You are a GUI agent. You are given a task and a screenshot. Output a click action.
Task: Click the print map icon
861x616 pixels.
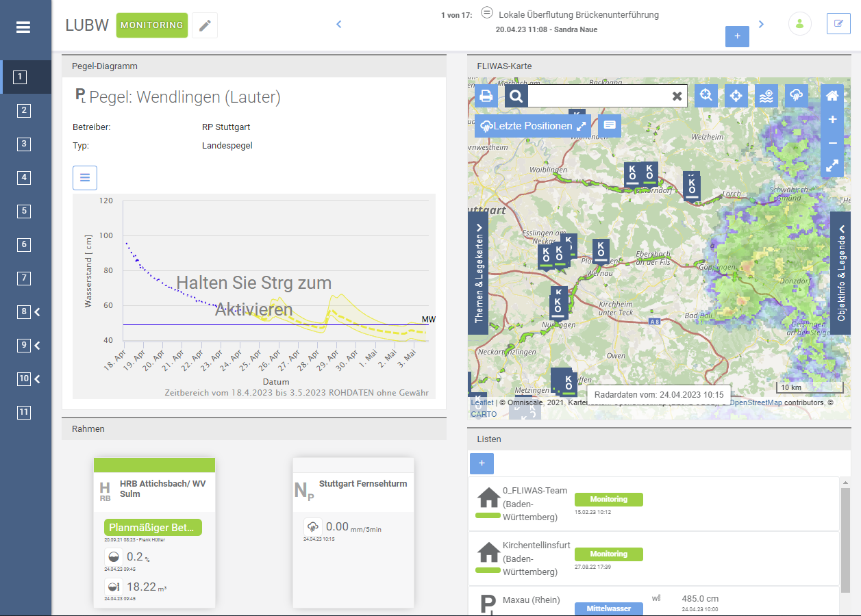[486, 96]
